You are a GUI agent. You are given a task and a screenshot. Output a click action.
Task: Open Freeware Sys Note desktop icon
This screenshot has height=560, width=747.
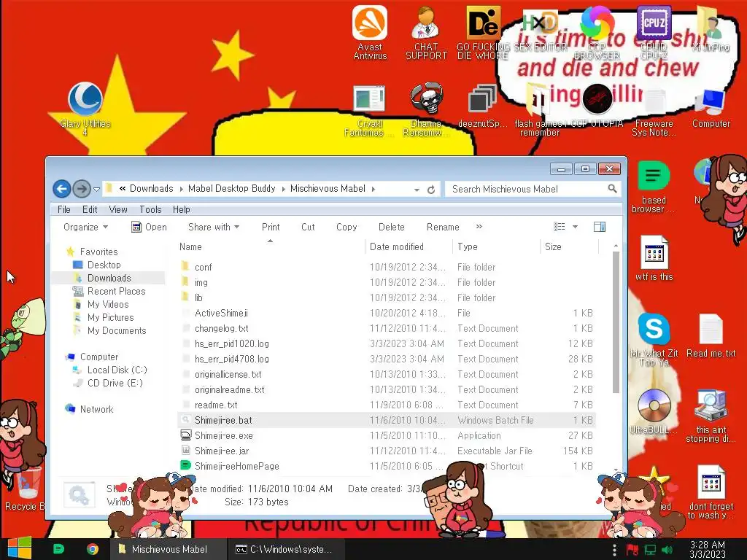click(654, 112)
